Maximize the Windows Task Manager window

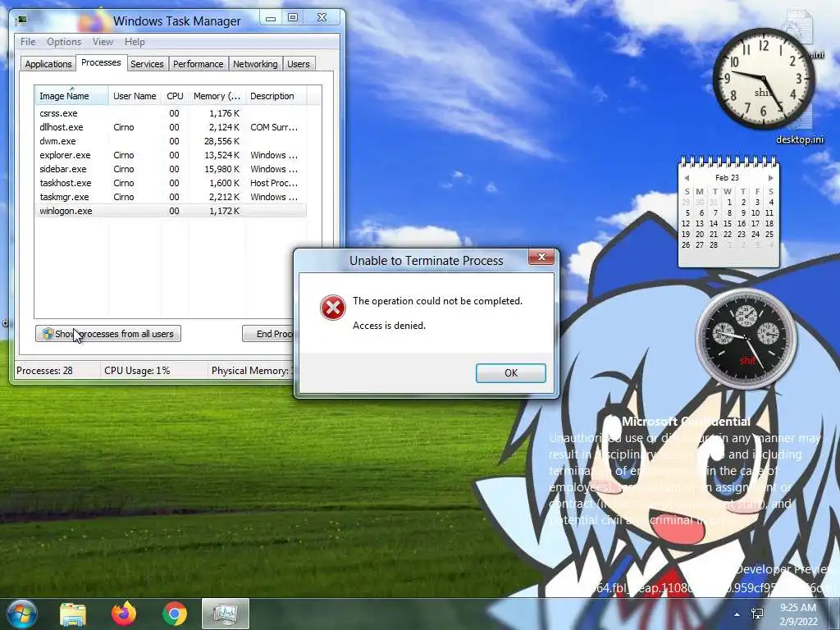click(293, 18)
